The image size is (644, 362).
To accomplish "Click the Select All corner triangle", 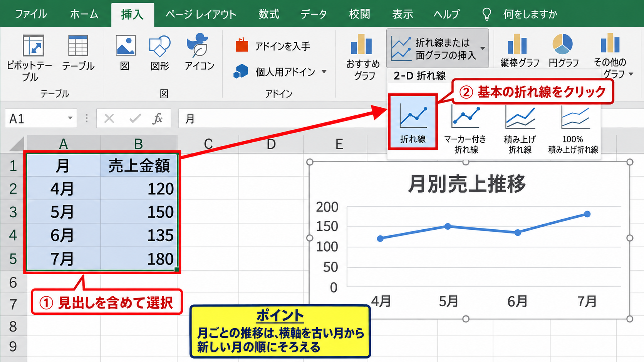I will coord(16,145).
